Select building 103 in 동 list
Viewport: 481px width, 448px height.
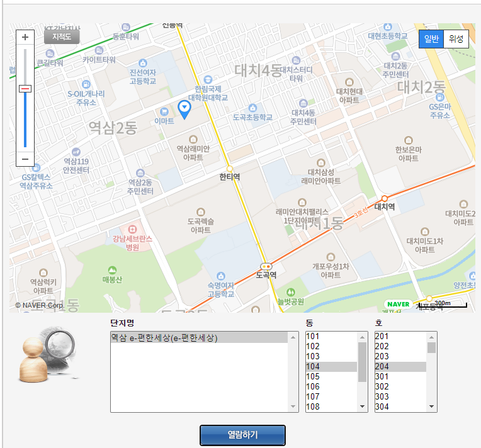tap(331, 357)
